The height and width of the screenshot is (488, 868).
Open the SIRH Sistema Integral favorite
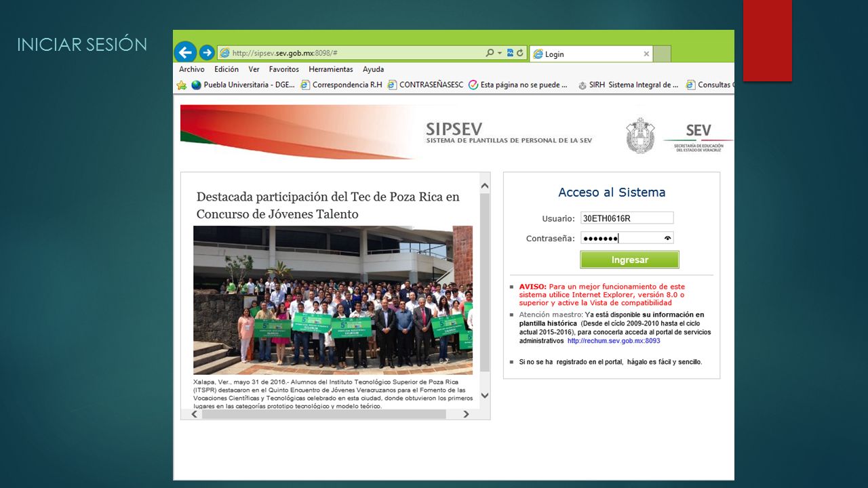click(x=628, y=85)
